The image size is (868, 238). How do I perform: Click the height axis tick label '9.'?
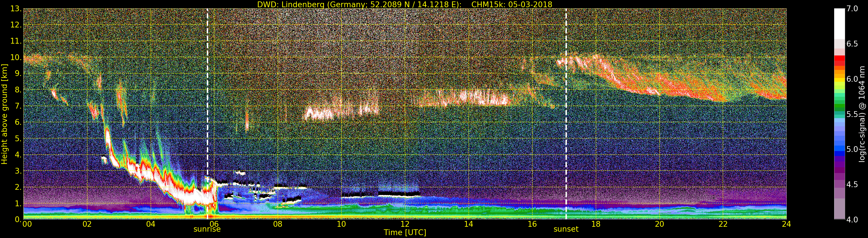click(x=18, y=73)
